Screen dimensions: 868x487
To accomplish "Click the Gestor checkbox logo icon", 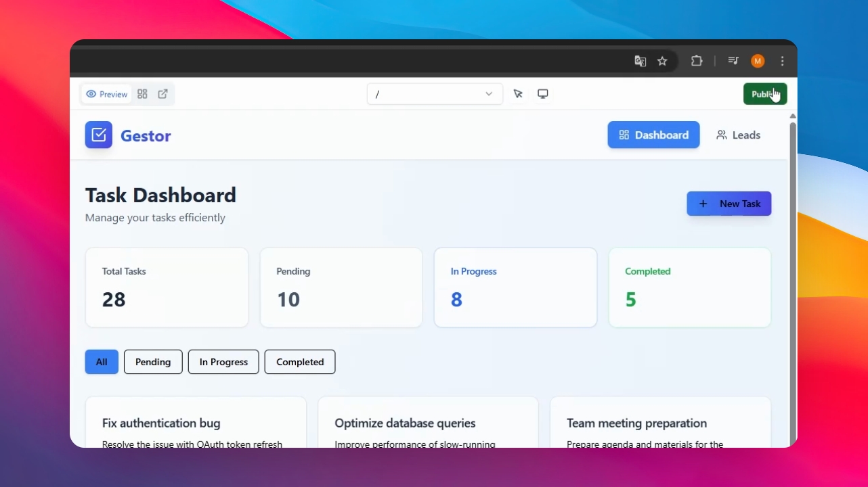I will pos(99,135).
